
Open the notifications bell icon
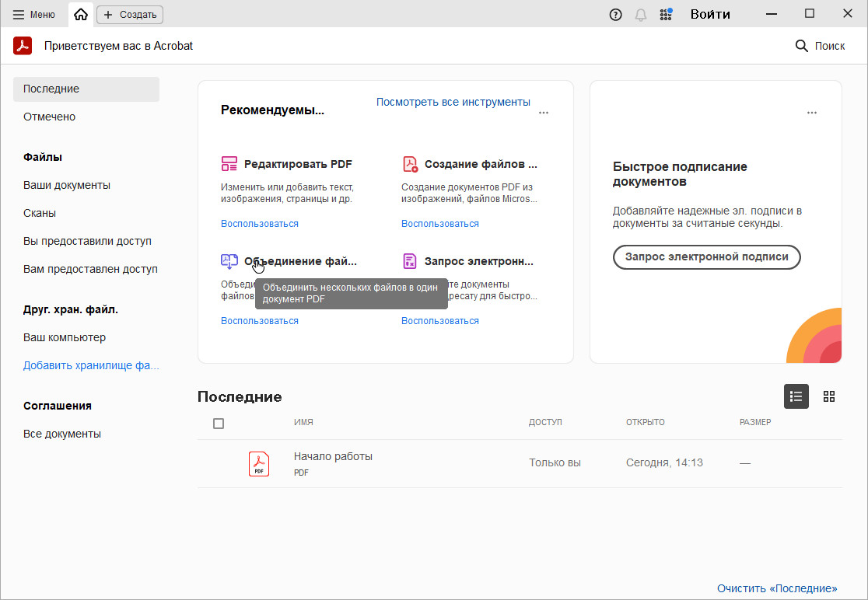point(640,14)
